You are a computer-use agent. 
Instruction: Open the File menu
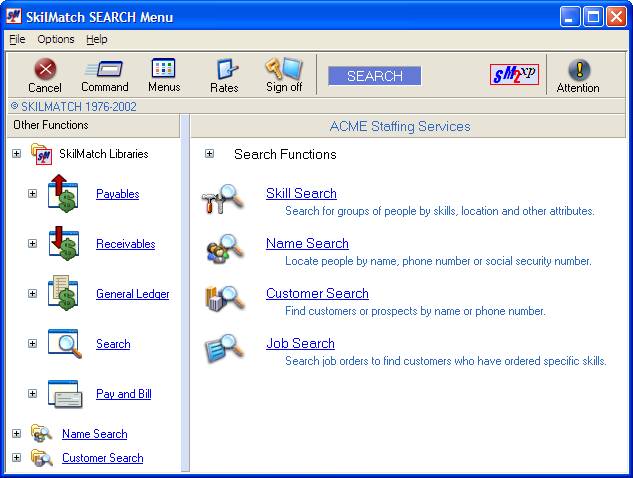[x=17, y=39]
